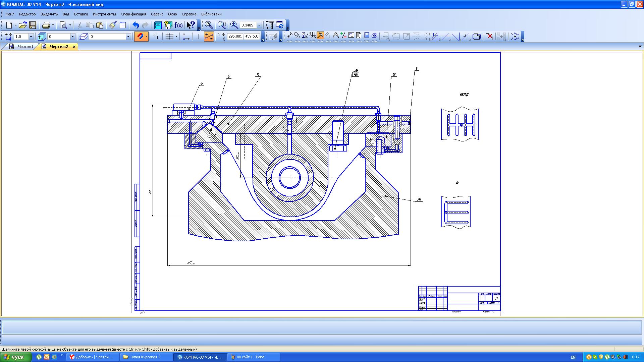The image size is (644, 362).
Task: Click the Y coordinate field 439.683
Action: (252, 36)
